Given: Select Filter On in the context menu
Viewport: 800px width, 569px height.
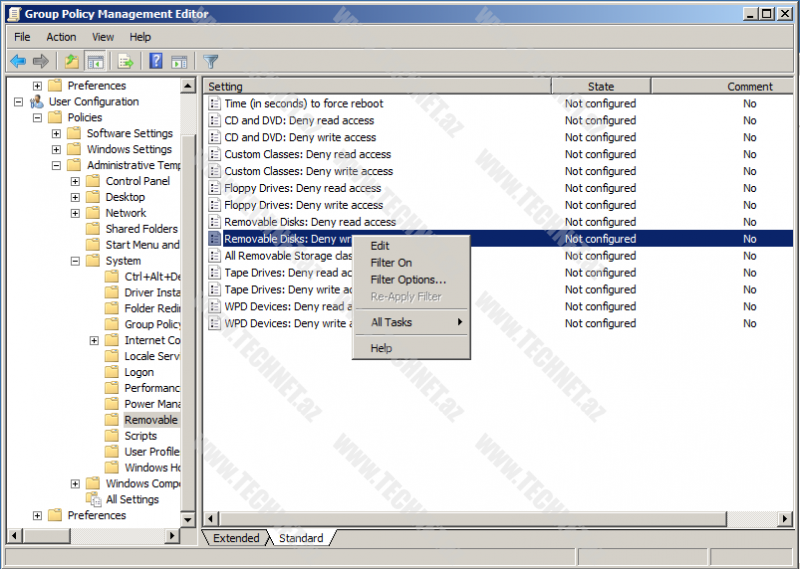Looking at the screenshot, I should [x=391, y=263].
